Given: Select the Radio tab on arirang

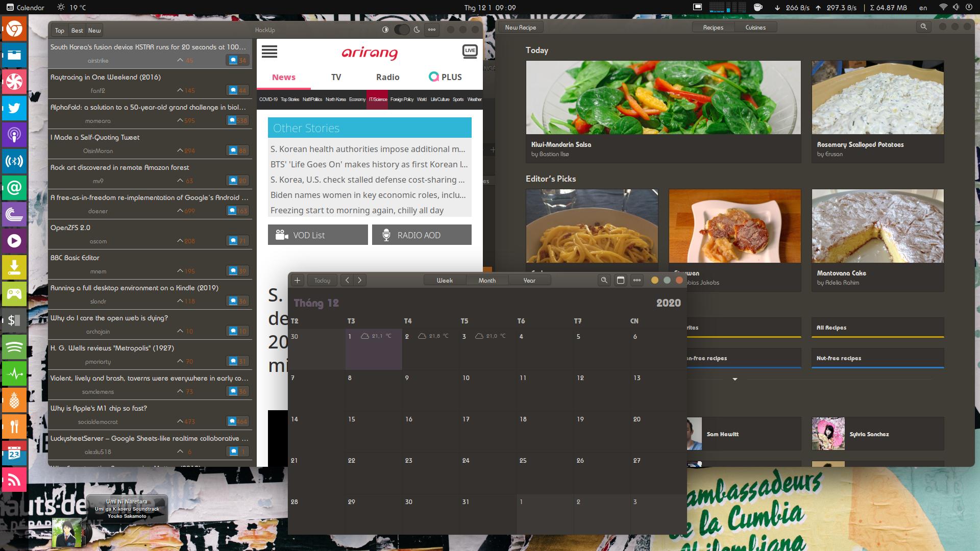Looking at the screenshot, I should (x=388, y=77).
